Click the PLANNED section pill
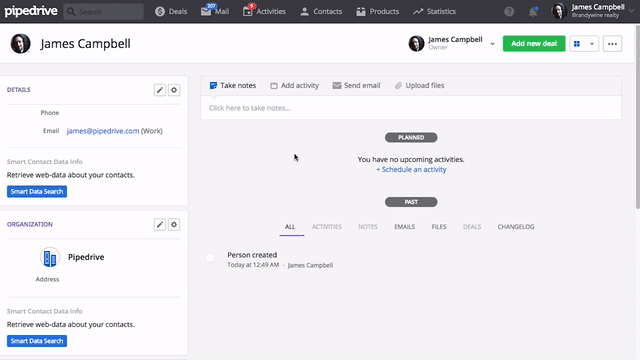The image size is (640, 360). (x=411, y=138)
